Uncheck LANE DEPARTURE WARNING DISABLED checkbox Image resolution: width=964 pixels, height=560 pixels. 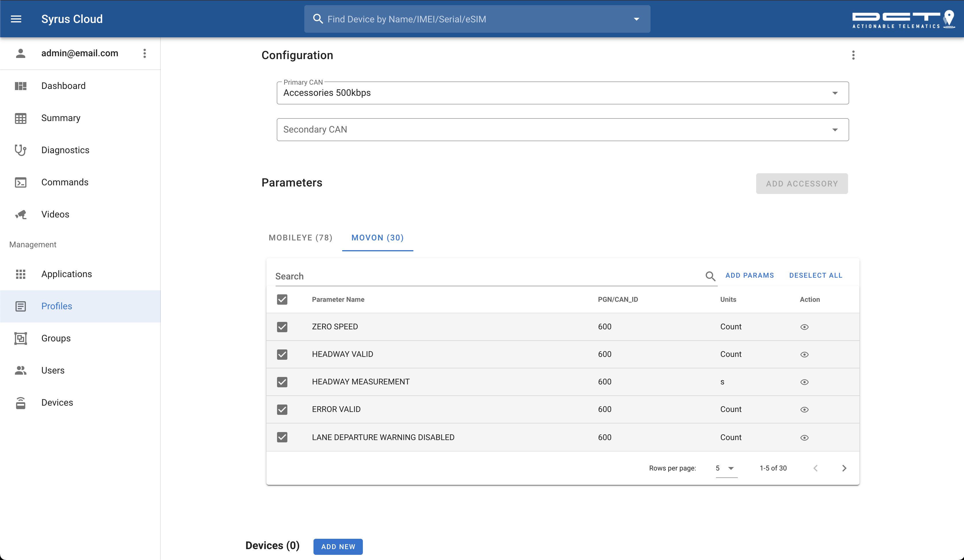(282, 437)
